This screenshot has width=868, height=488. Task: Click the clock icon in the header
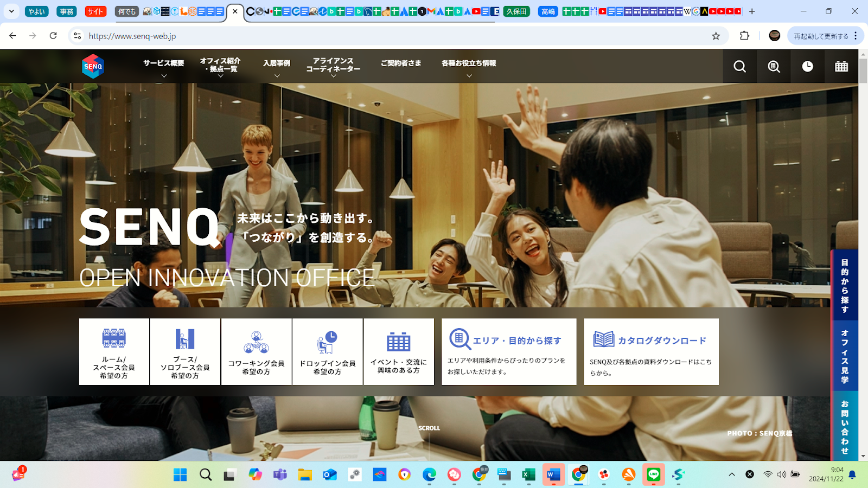(808, 66)
